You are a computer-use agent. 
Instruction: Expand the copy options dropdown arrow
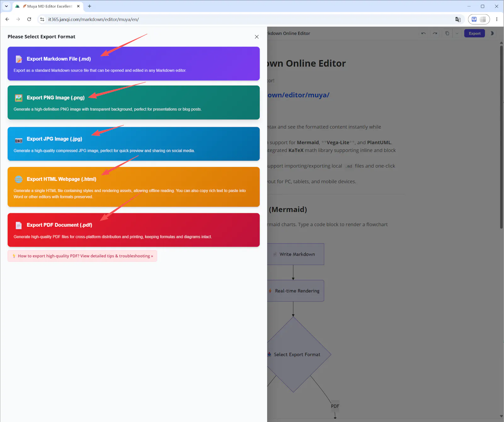457,33
